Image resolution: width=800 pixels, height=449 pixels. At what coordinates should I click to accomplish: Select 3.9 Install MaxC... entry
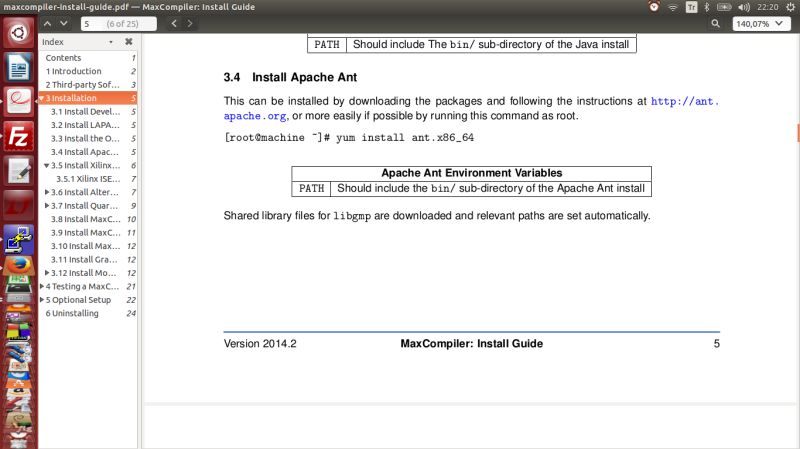88,233
